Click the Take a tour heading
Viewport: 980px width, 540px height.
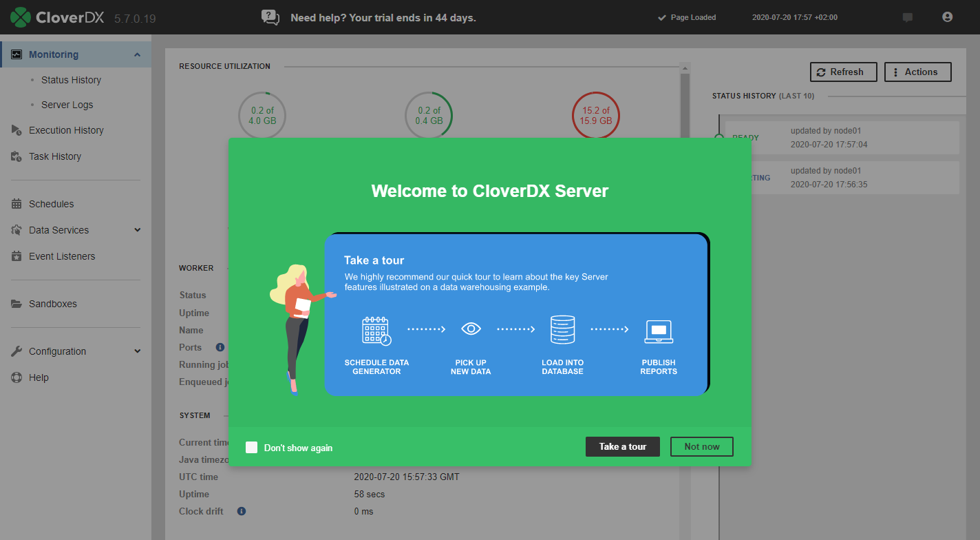pos(374,260)
